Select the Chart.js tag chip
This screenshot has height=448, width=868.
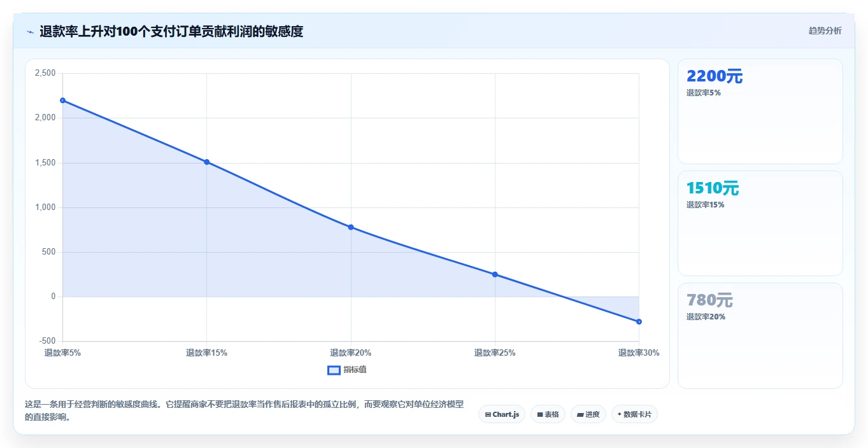click(x=502, y=414)
